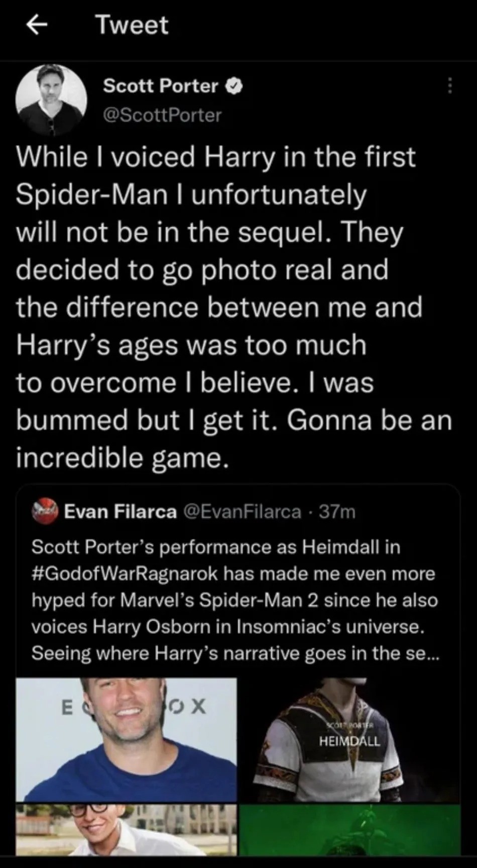Expand the truncated quoted tweet at the ellipsis
Viewport: 477px width, 868px height.
click(431, 653)
